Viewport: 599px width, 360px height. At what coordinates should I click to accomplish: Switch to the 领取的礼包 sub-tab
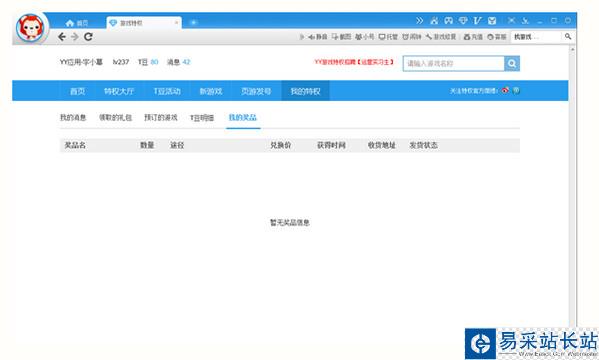(x=115, y=117)
